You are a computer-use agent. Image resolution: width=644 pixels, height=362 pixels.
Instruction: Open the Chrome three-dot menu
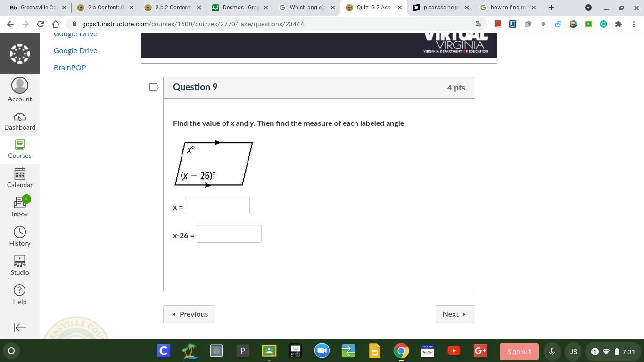tap(633, 24)
